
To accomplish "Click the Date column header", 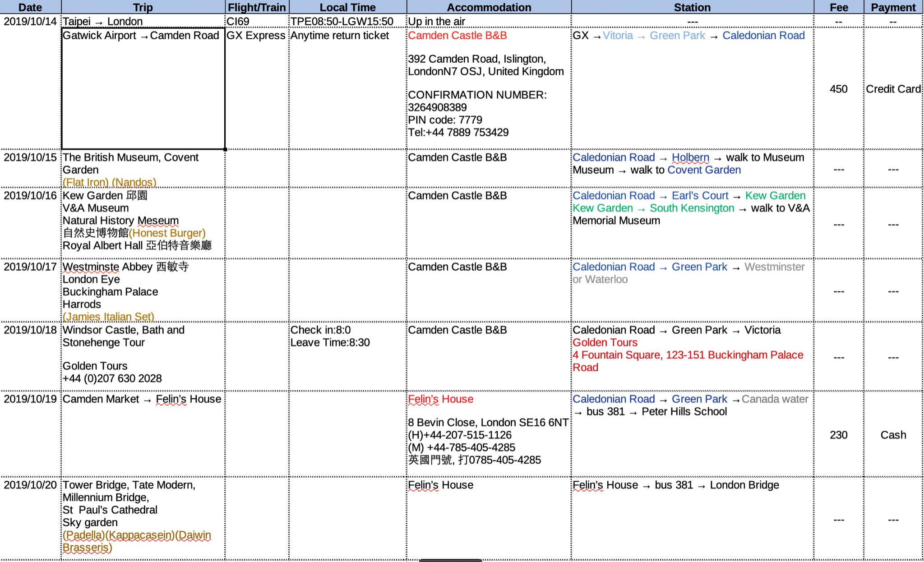I will [30, 7].
